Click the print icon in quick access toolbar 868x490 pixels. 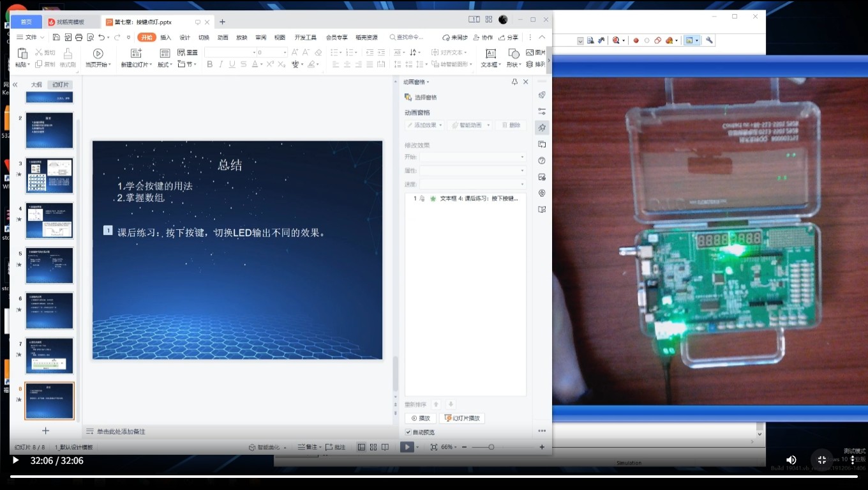click(x=79, y=38)
